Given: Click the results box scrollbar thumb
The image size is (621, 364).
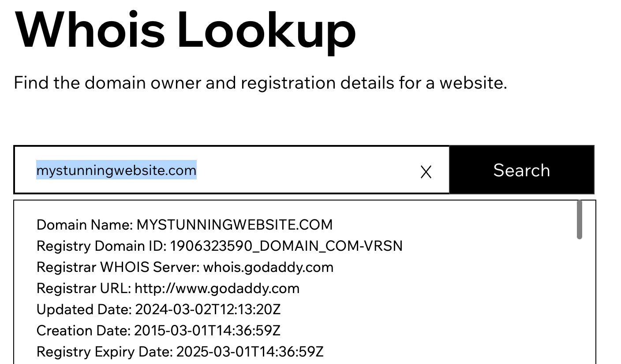Looking at the screenshot, I should tap(579, 220).
